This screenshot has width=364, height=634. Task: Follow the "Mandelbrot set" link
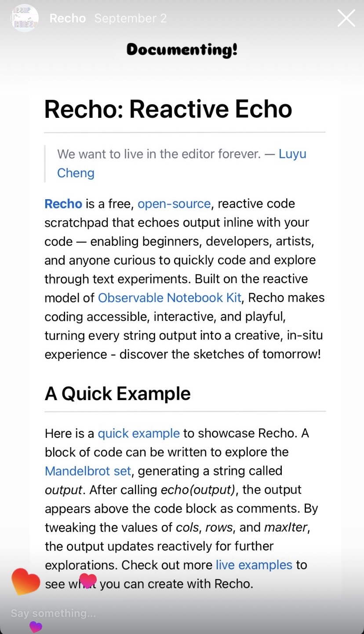pos(88,471)
